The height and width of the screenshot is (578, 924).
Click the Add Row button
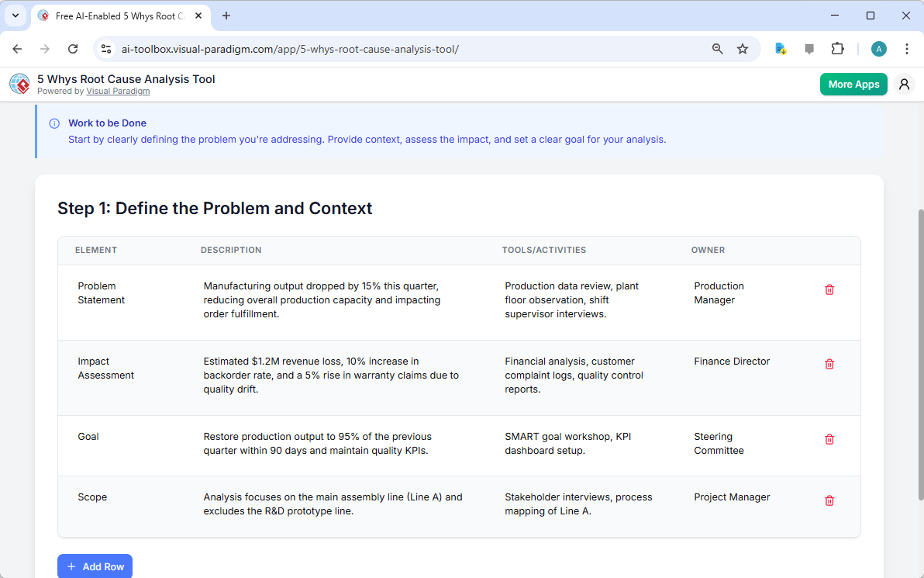coord(95,566)
